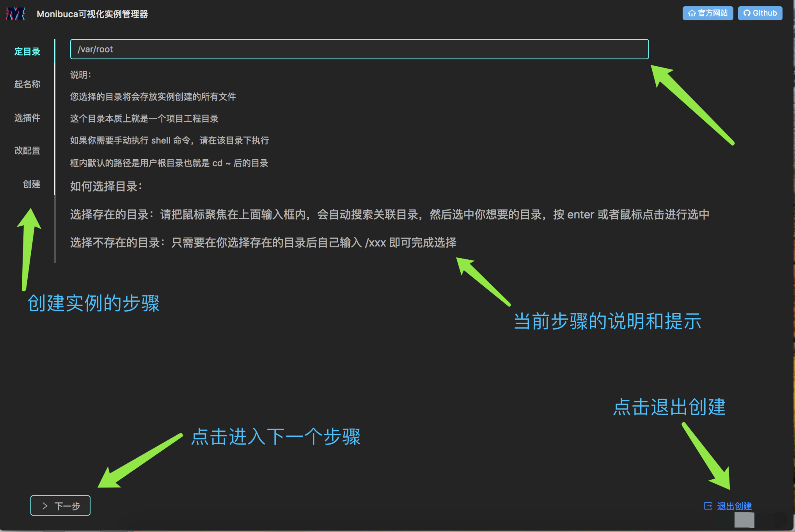Click the Monibuca logo icon

click(x=15, y=14)
